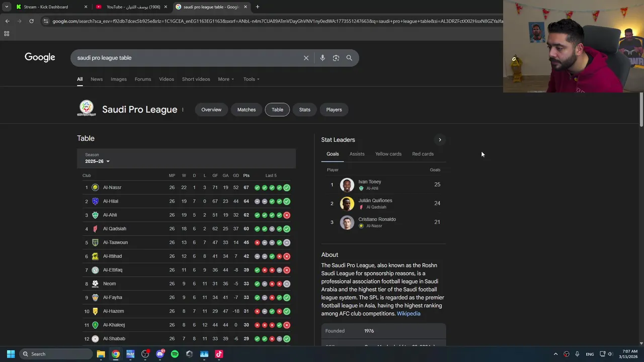Open Chrome tab search dropdown arrow

7,7
